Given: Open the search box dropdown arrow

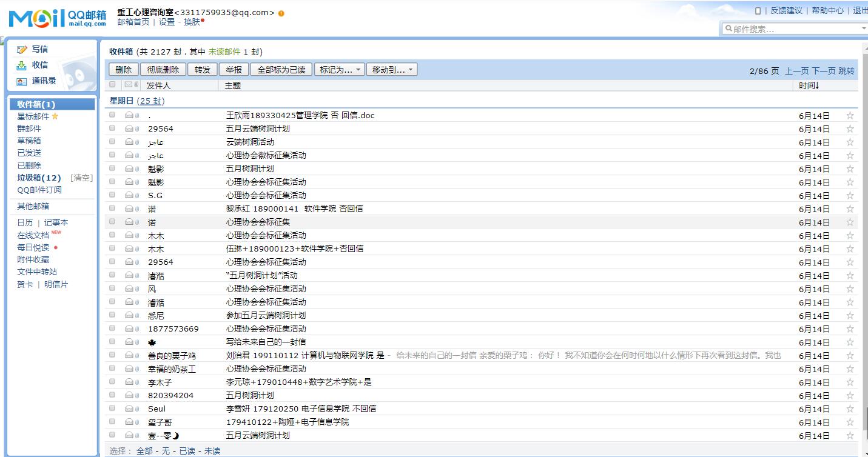Looking at the screenshot, I should click(x=864, y=29).
